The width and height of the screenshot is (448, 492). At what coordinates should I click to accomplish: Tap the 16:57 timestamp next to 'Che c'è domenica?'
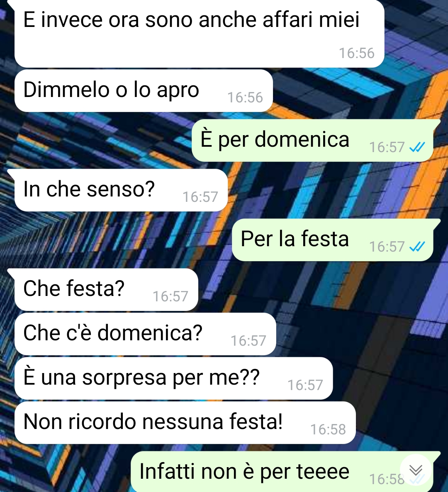248,341
